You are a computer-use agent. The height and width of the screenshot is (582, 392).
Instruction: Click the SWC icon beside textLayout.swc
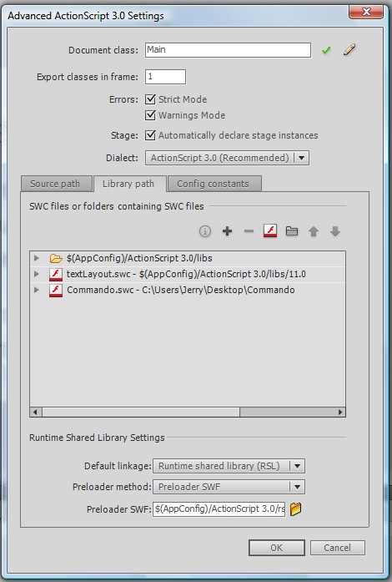coord(56,274)
